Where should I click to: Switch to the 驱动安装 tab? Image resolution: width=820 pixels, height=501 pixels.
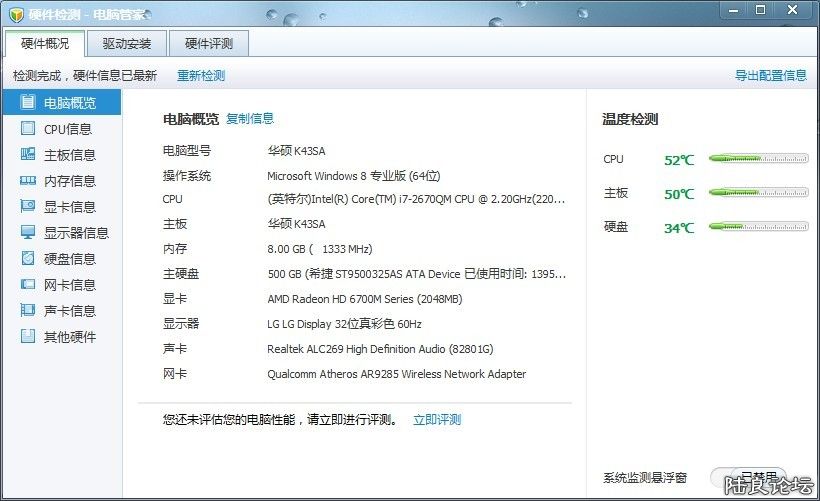pyautogui.click(x=127, y=44)
